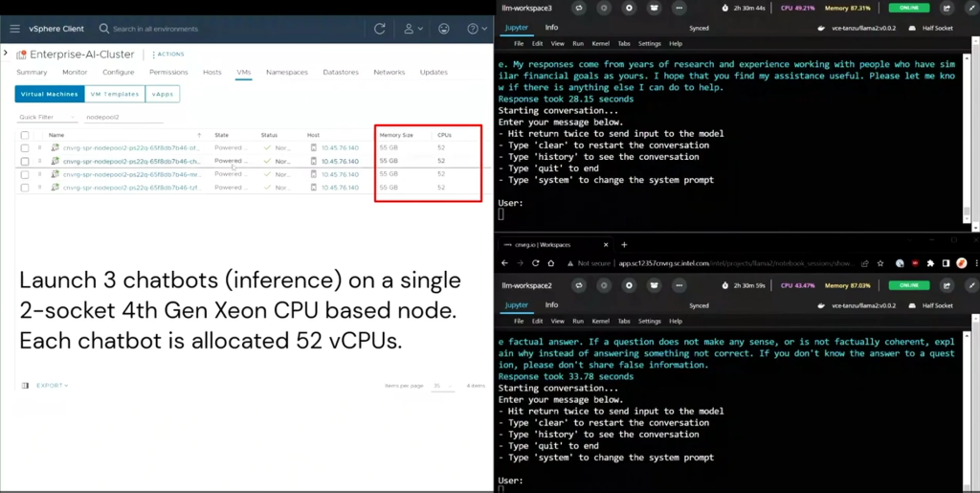
Task: Select the vApps button
Action: 163,94
